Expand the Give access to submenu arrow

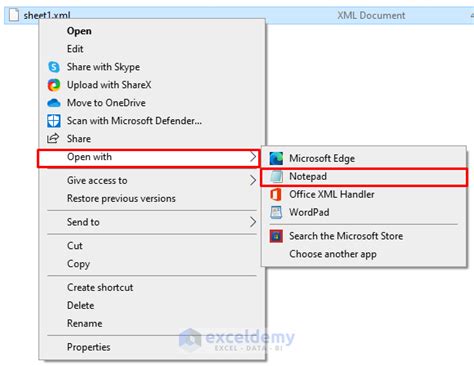[x=253, y=181]
